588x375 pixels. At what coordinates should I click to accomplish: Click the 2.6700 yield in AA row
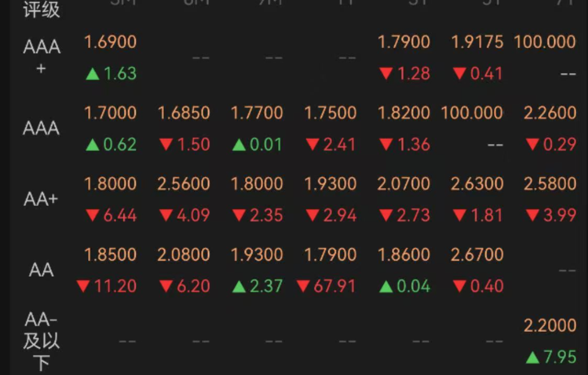477,255
